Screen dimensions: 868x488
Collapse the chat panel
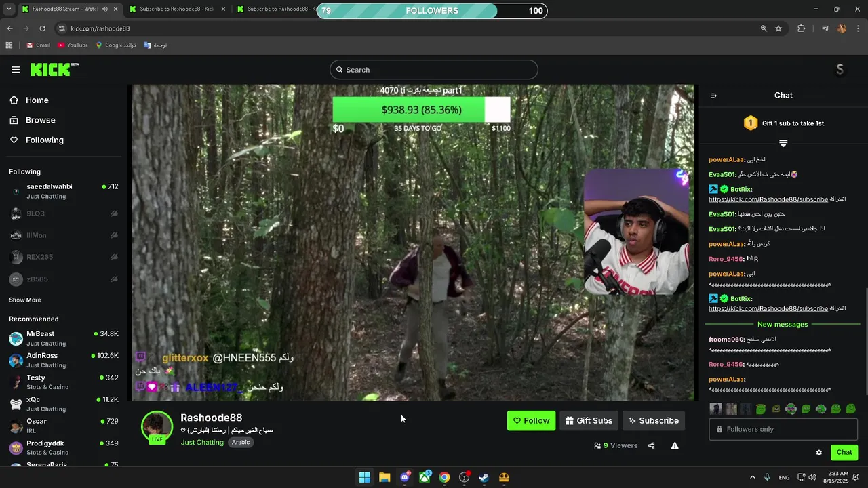(x=713, y=96)
